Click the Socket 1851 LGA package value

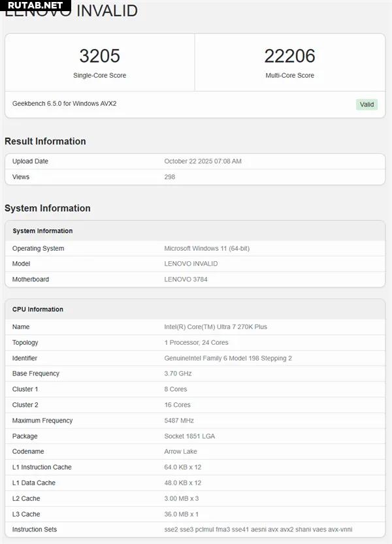coord(189,436)
